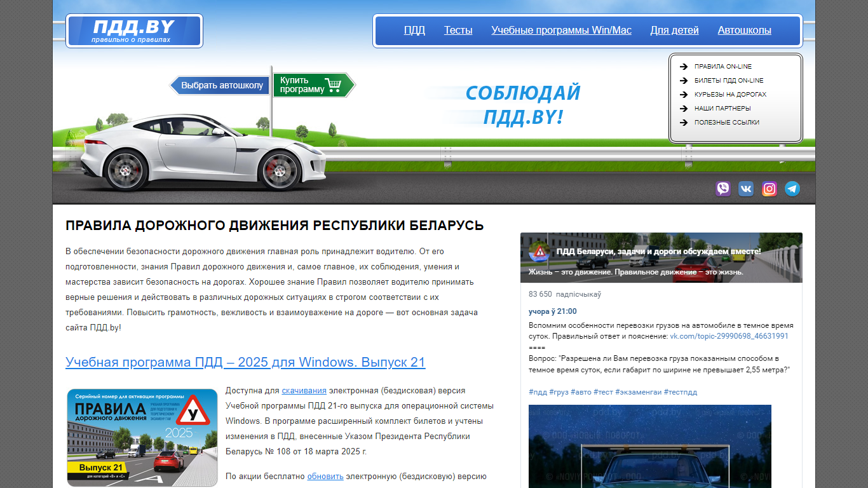
Task: Click the arrow beside ПРАВИЛА ON-LINE
Action: pyautogui.click(x=684, y=67)
